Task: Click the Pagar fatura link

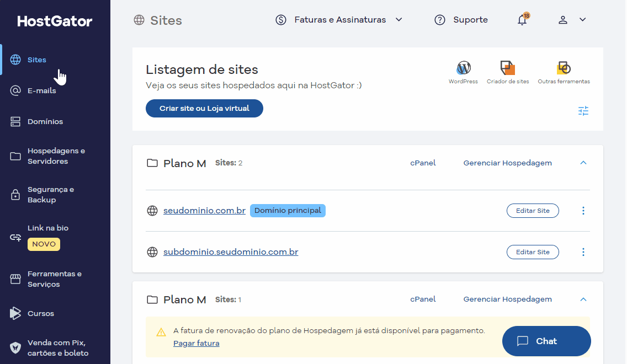Action: 196,343
